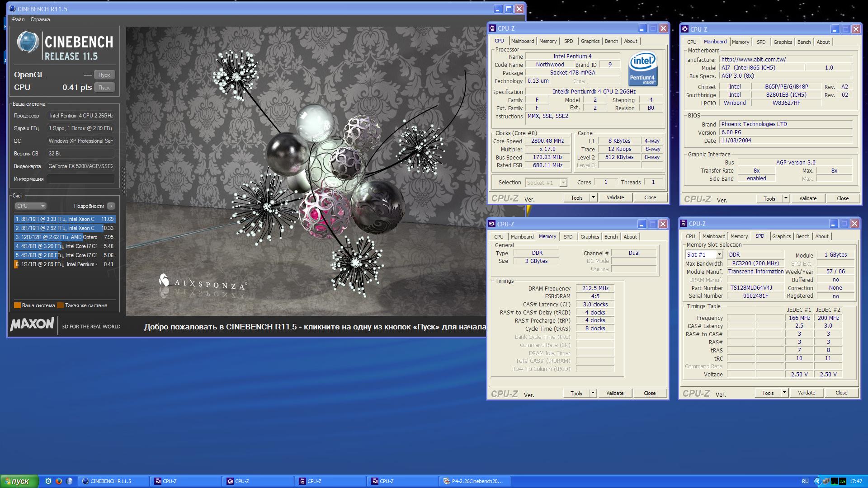Viewport: 868px width, 488px height.
Task: Click the globe quick launch icon next to Firefox
Action: pyautogui.click(x=69, y=481)
